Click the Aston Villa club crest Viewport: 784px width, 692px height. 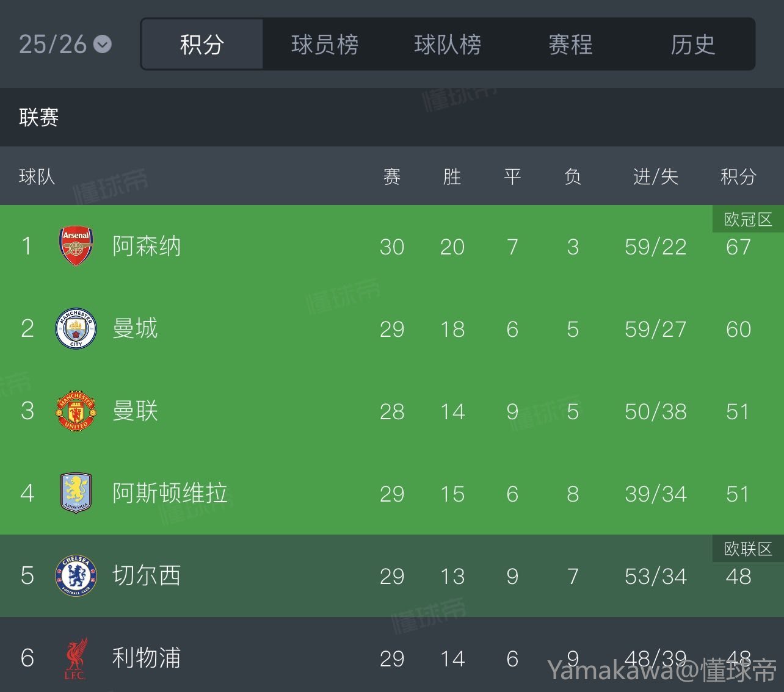pos(76,493)
